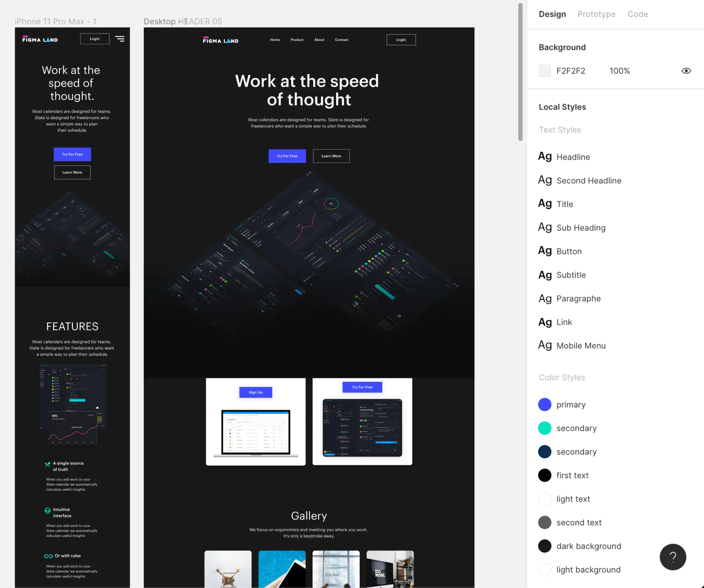704x588 pixels.
Task: Expand the Local Styles section
Action: [x=561, y=106]
